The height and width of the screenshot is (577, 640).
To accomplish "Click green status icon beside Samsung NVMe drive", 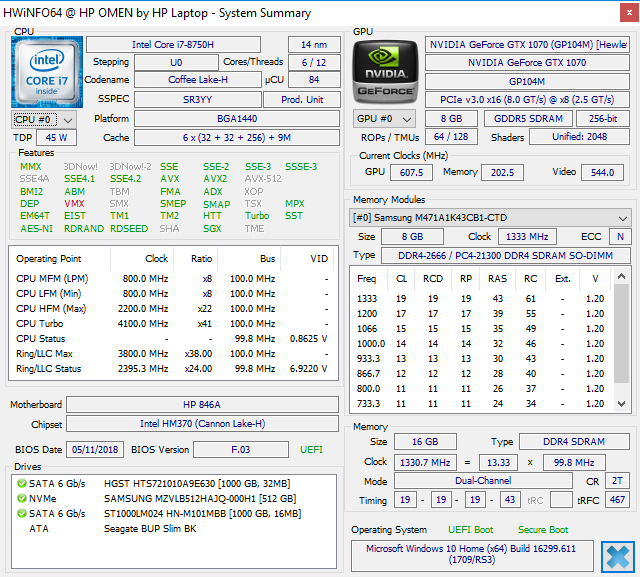I will pyautogui.click(x=21, y=498).
